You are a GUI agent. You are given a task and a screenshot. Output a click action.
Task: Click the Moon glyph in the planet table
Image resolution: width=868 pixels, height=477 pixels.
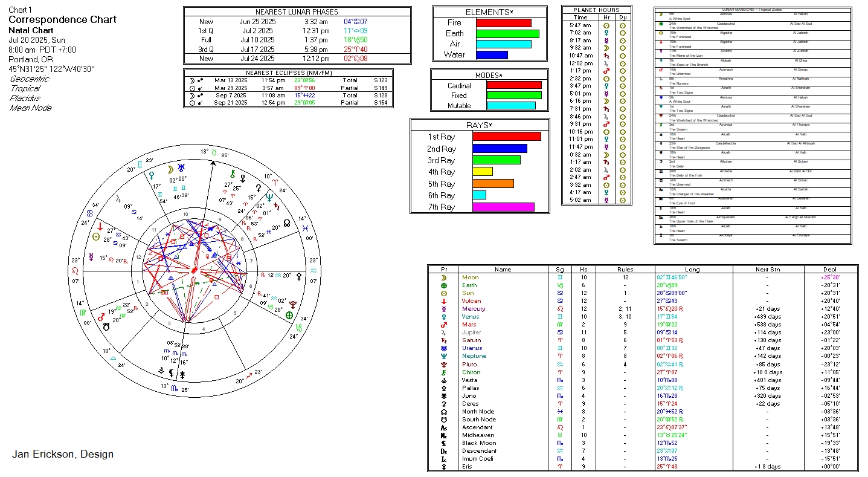pyautogui.click(x=444, y=277)
